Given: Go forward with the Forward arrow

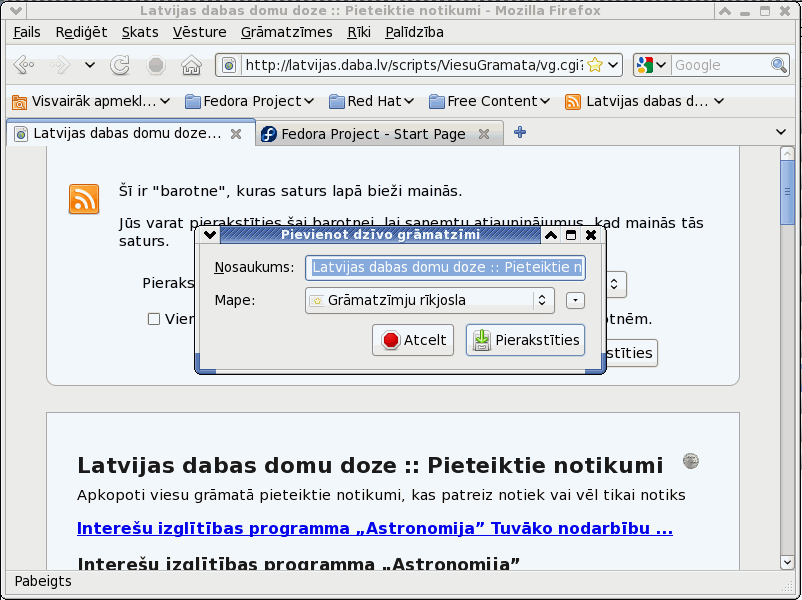Looking at the screenshot, I should (60, 65).
